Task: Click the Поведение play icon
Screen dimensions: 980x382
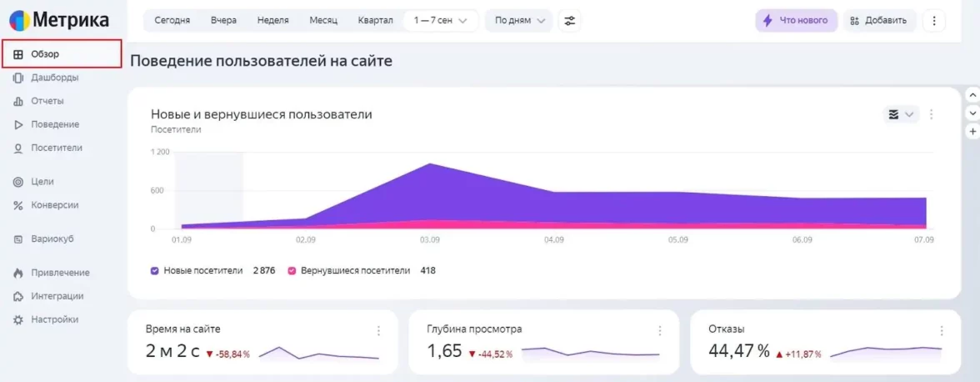Action: point(18,124)
